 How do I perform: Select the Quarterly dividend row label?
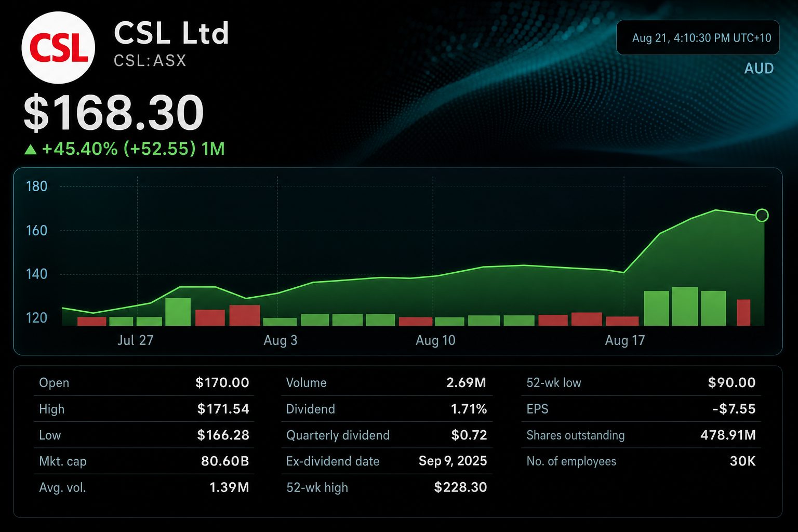click(338, 435)
